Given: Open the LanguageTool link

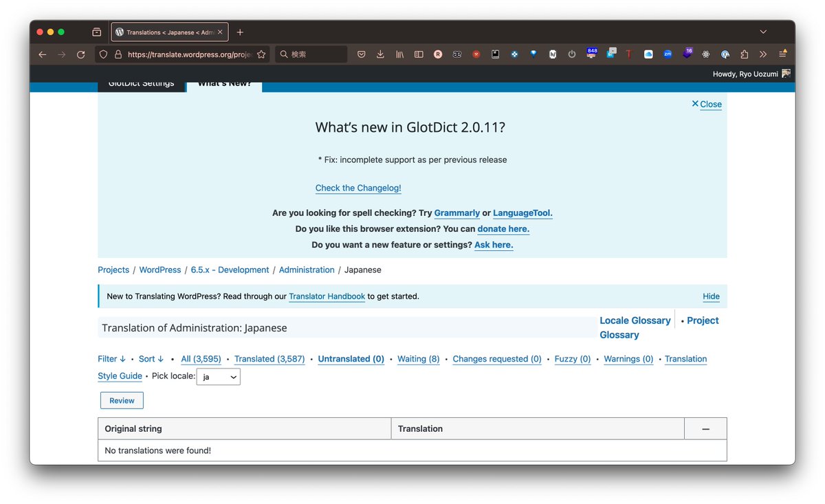Looking at the screenshot, I should (x=522, y=213).
